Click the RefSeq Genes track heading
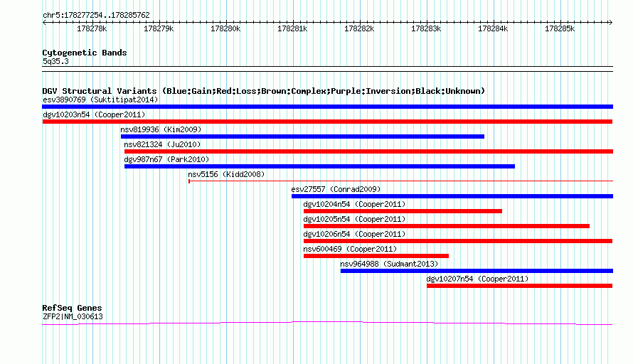The height and width of the screenshot is (364, 633). (72, 308)
